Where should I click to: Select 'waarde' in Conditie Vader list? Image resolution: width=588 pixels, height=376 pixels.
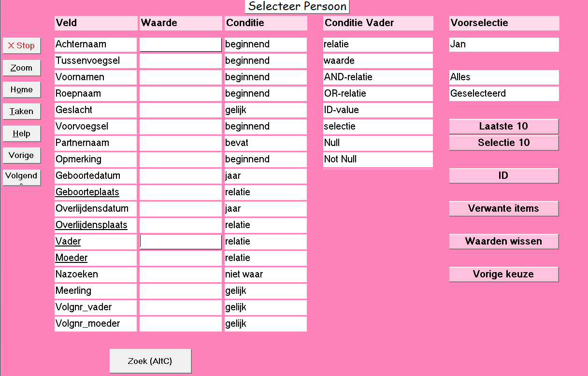click(378, 61)
